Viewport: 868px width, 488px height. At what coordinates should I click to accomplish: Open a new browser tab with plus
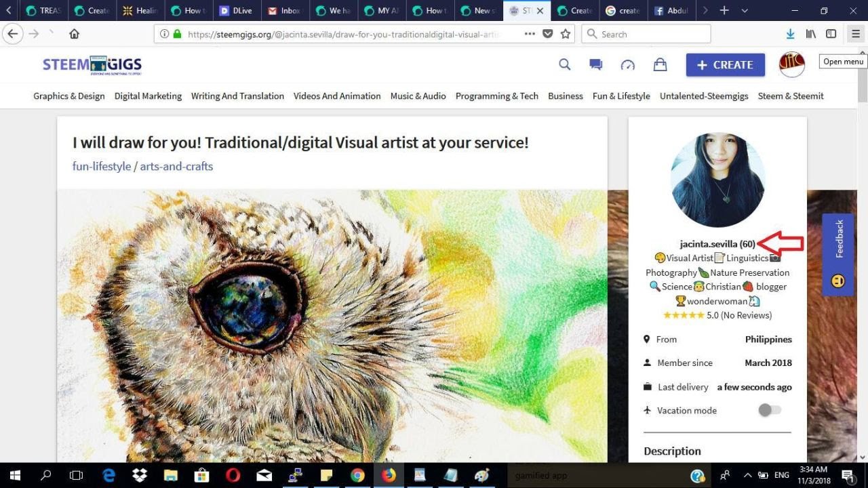pos(724,10)
